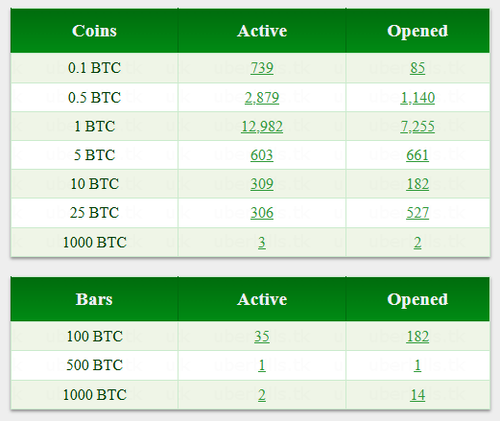Click 1,140 opened 0.5 BTC coins
The height and width of the screenshot is (421, 500).
[x=417, y=98]
